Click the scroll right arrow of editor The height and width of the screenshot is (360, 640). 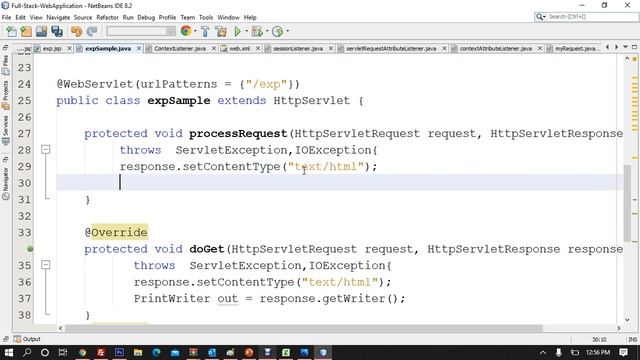pyautogui.click(x=619, y=328)
